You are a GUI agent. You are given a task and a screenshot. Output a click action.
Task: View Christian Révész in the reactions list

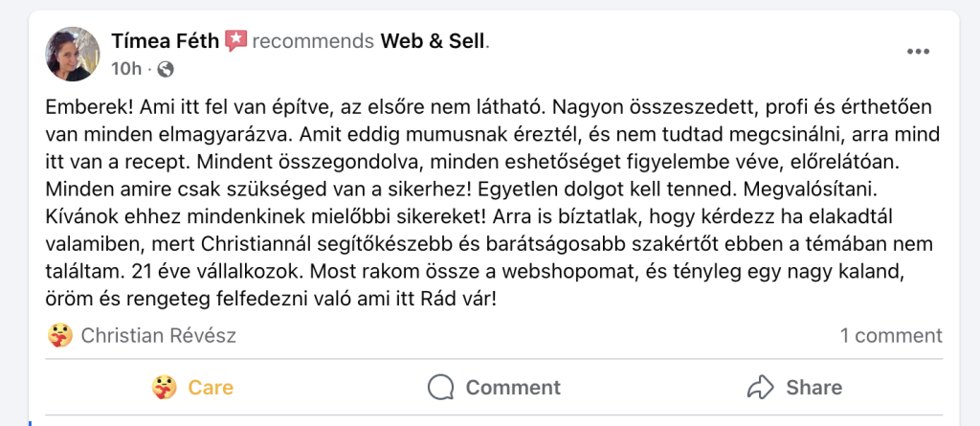(x=159, y=336)
